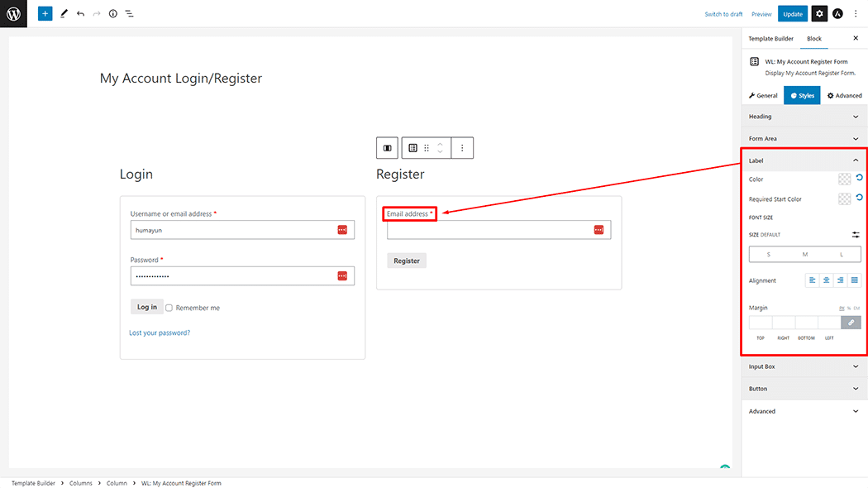Screen dimensions: 868x488
Task: Enable the Remember me checkbox
Action: tap(169, 307)
